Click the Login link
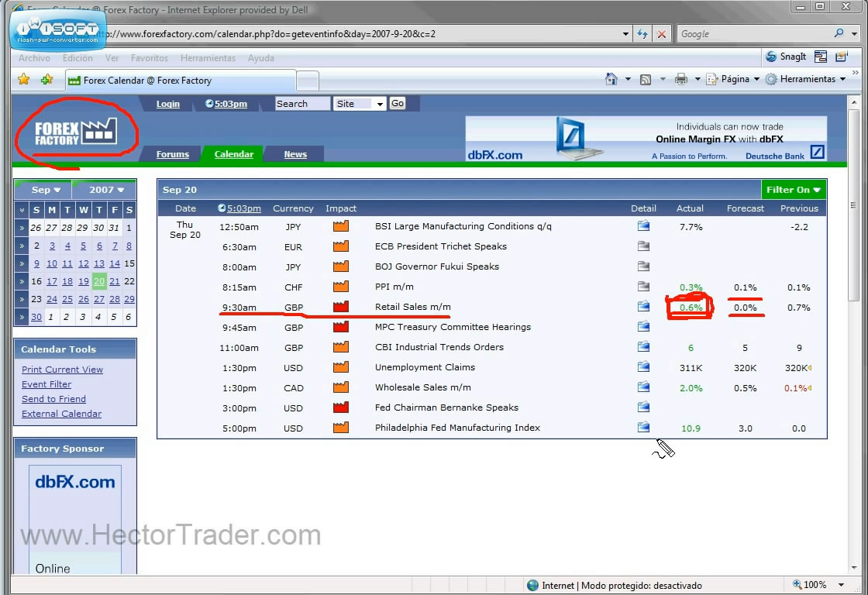This screenshot has height=595, width=868. point(167,104)
